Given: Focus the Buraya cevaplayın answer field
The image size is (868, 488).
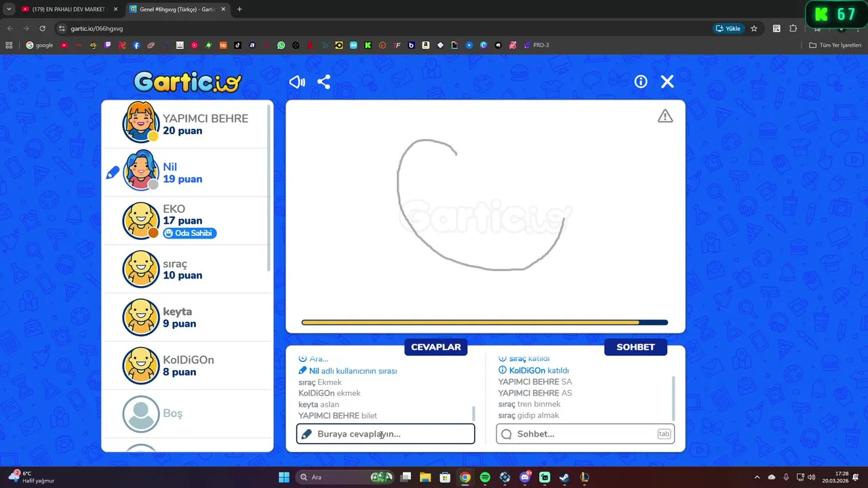Looking at the screenshot, I should (385, 434).
